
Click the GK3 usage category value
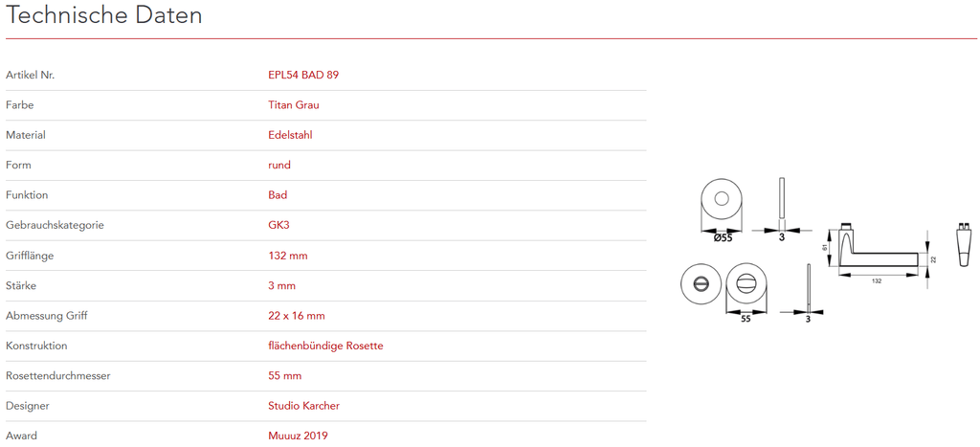tap(278, 226)
